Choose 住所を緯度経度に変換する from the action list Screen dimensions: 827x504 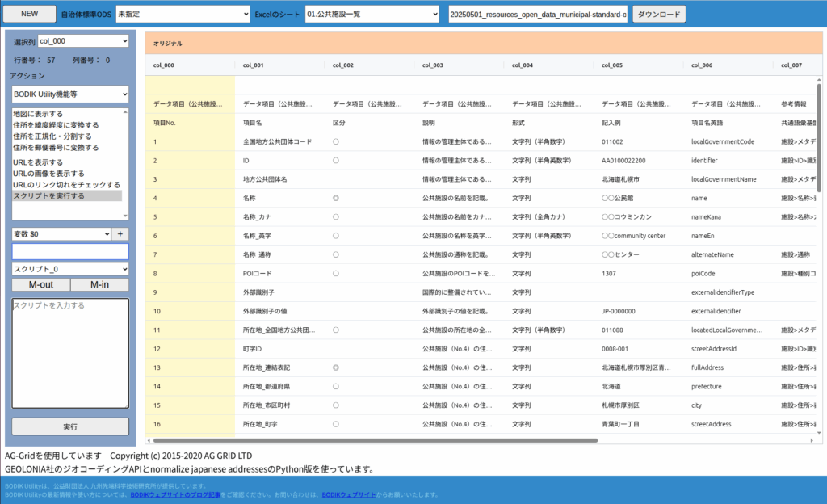coord(56,125)
